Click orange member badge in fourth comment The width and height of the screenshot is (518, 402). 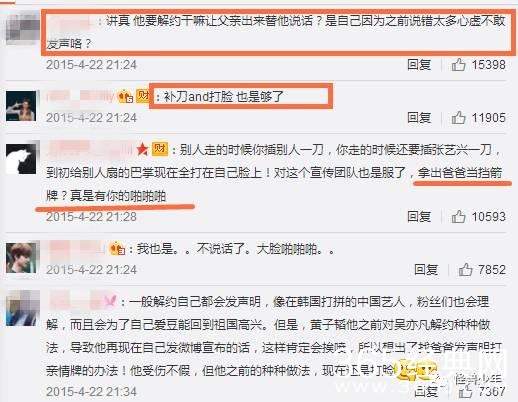point(117,248)
